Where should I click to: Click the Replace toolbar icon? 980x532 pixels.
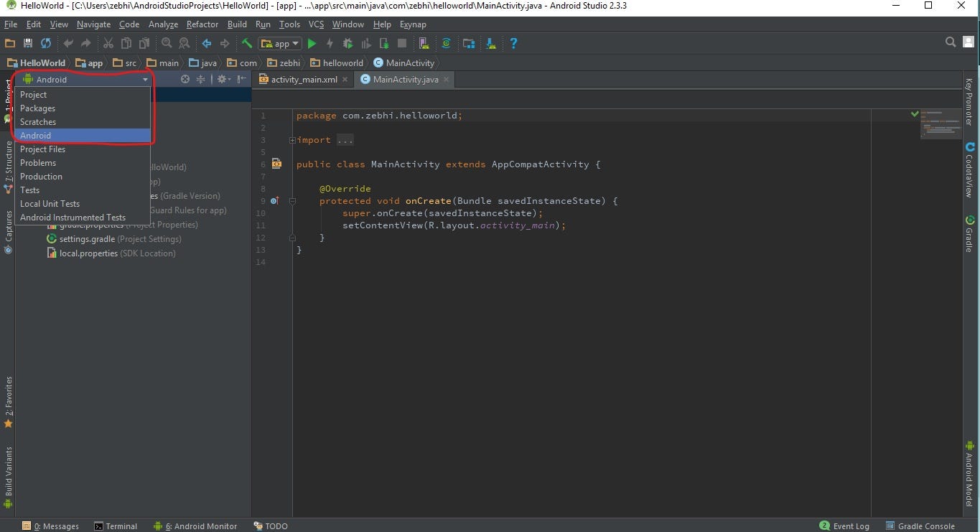[185, 43]
